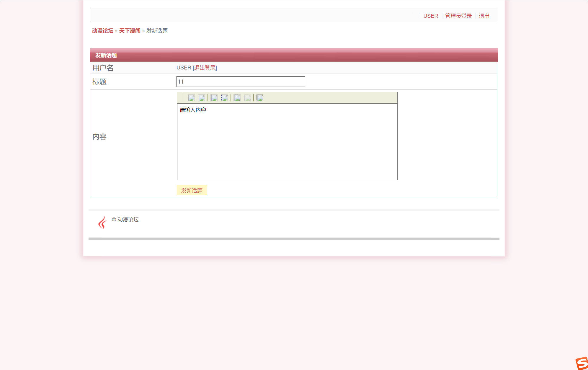The height and width of the screenshot is (370, 588).
Task: Open 天下漫闻 in the breadcrumb
Action: [x=130, y=31]
